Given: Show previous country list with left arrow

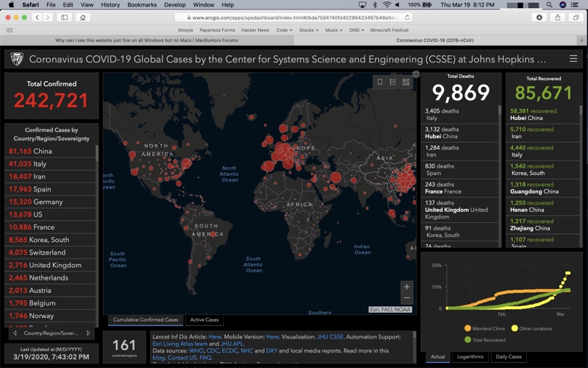Looking at the screenshot, I should click(x=15, y=333).
